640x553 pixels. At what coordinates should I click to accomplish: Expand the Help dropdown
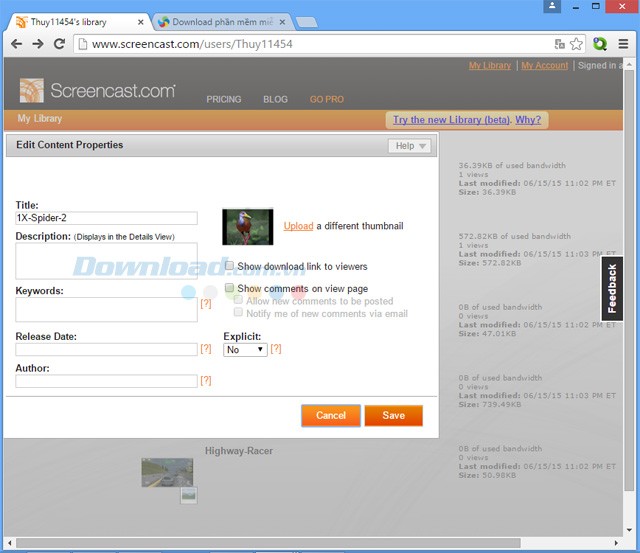(x=409, y=146)
